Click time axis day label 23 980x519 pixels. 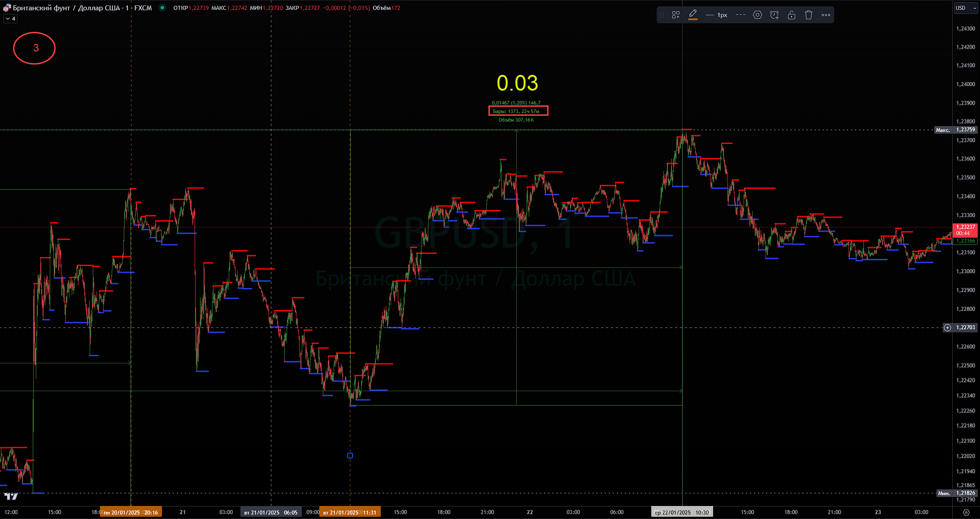(x=878, y=512)
